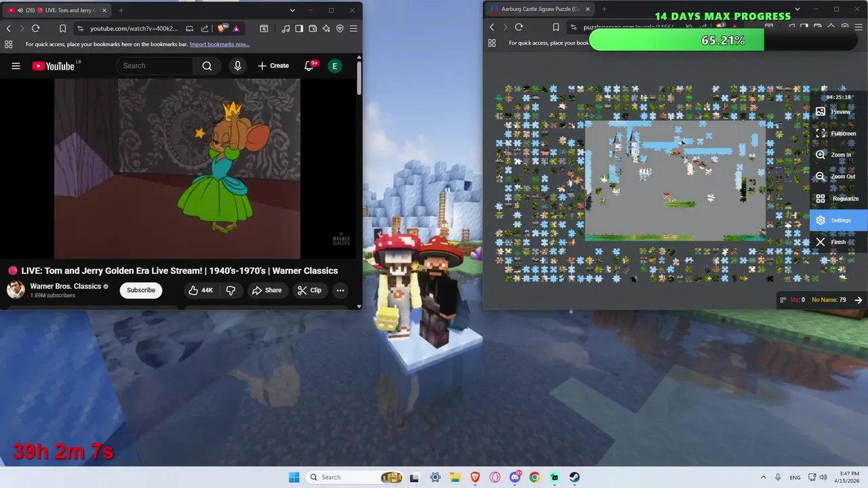
Task: Dislike the Tom and Jerry video
Action: 231,290
